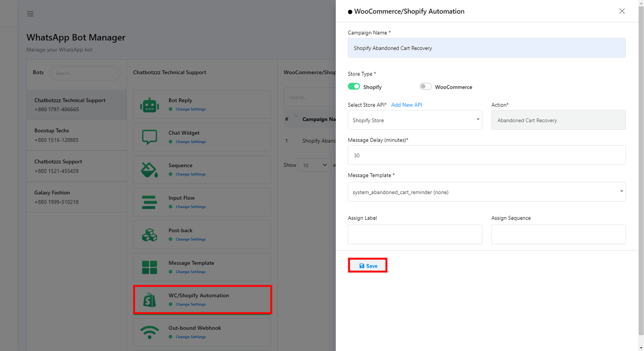Click the Out-bound Webhook wifi icon

[149, 332]
